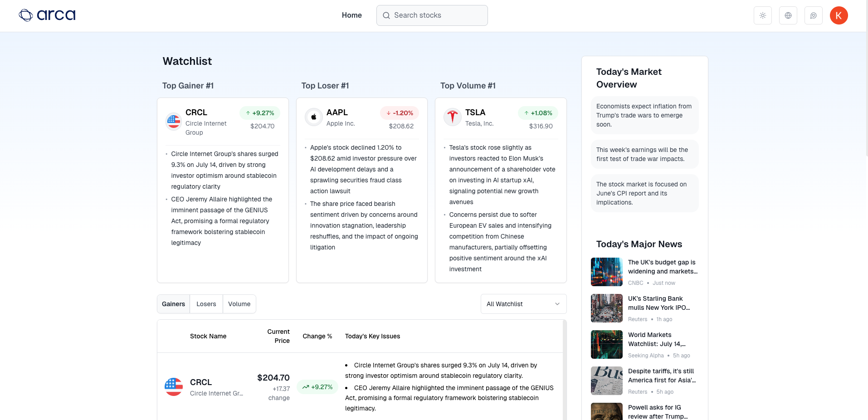The width and height of the screenshot is (868, 420).
Task: Click the CRCL ticker in table row
Action: point(201,382)
